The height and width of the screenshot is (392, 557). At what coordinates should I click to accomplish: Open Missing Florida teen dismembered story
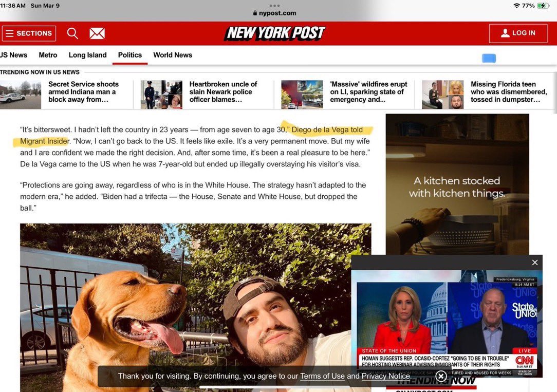509,91
